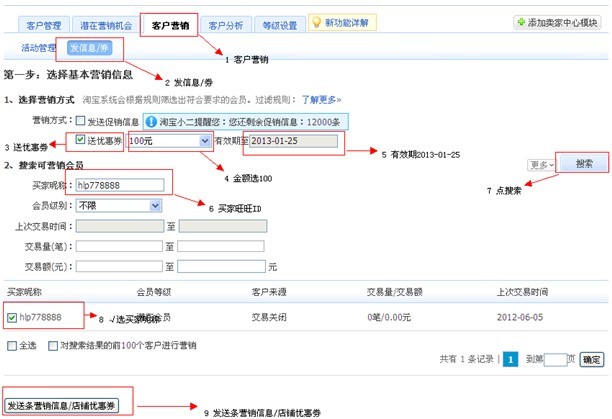Open the 了解更多» link

(x=321, y=100)
